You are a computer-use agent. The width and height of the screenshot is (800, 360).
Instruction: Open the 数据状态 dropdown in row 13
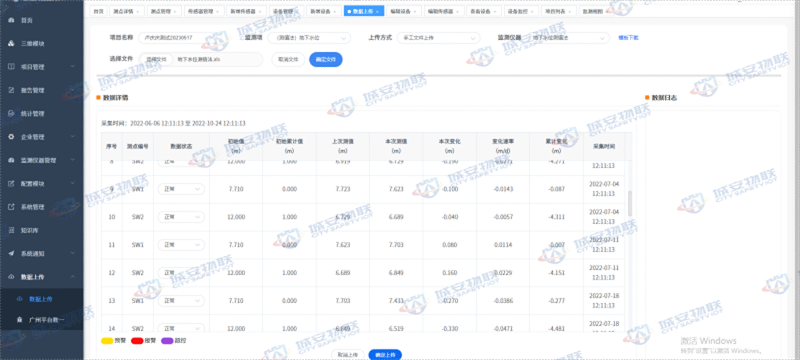point(181,301)
